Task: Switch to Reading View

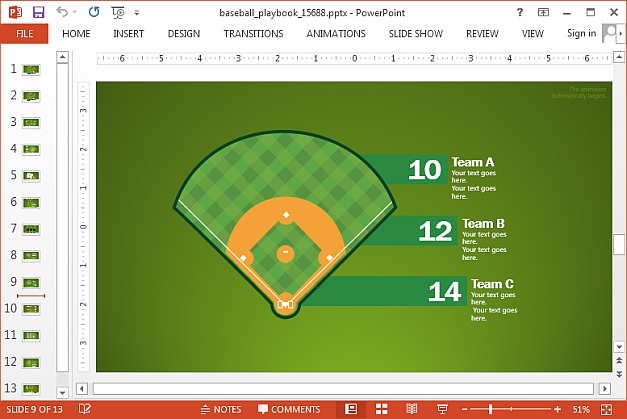Action: tap(411, 409)
